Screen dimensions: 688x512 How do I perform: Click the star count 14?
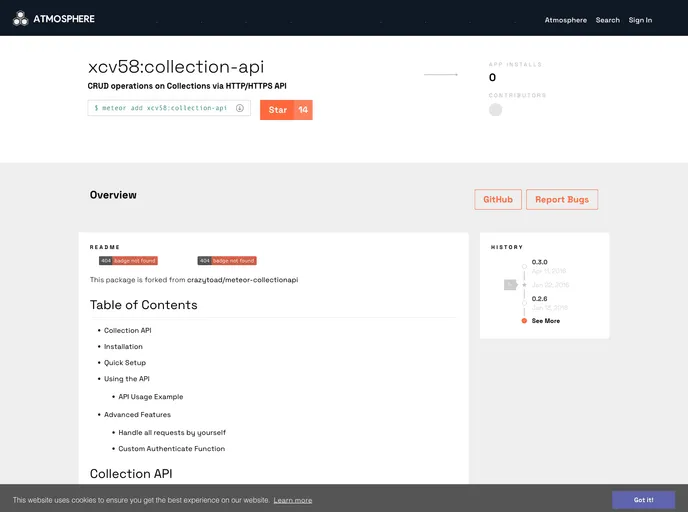point(303,110)
